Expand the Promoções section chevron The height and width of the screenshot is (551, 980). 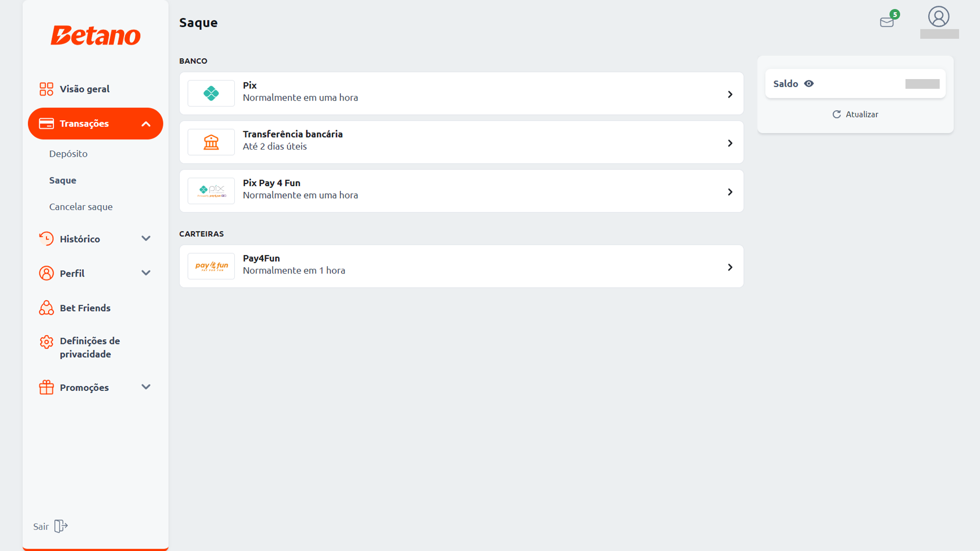coord(146,387)
